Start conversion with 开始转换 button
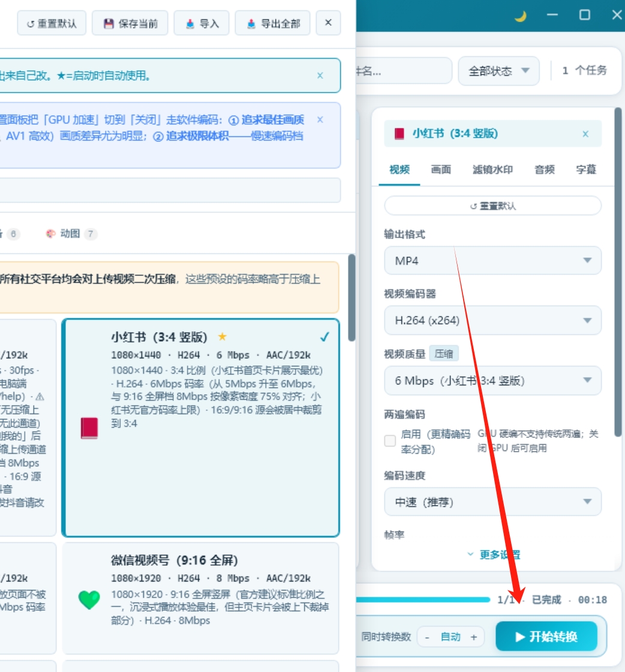The width and height of the screenshot is (625, 672). point(546,637)
